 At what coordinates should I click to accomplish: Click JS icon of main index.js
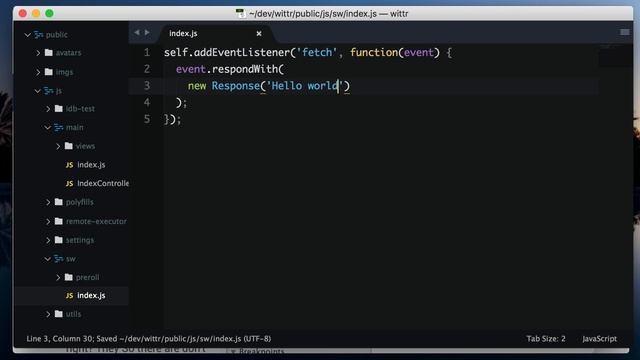pos(69,165)
